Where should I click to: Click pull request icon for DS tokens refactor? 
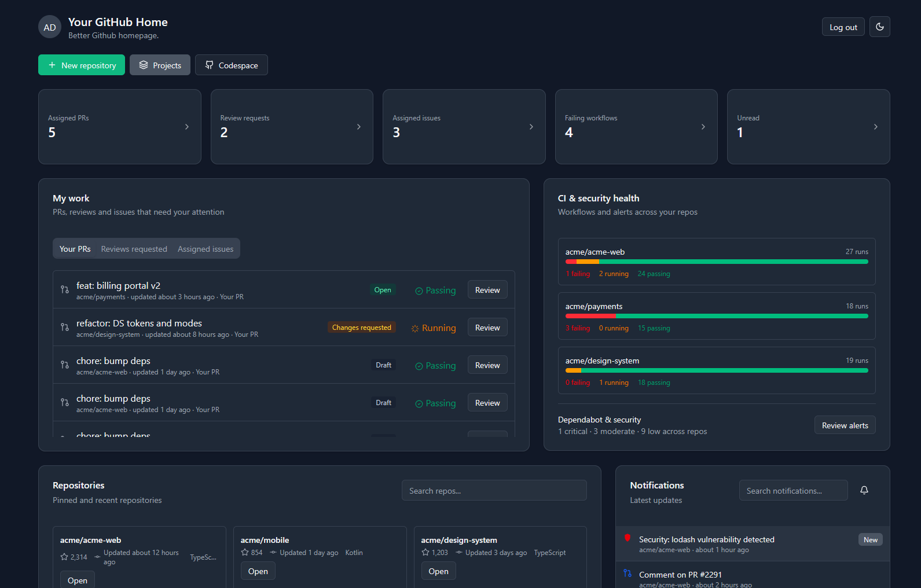point(65,327)
